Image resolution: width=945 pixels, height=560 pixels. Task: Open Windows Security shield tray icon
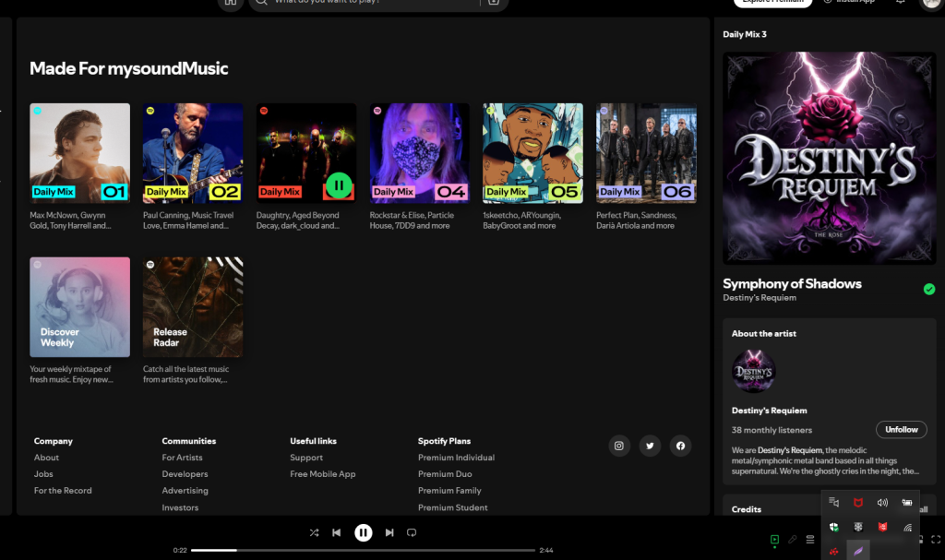(833, 528)
